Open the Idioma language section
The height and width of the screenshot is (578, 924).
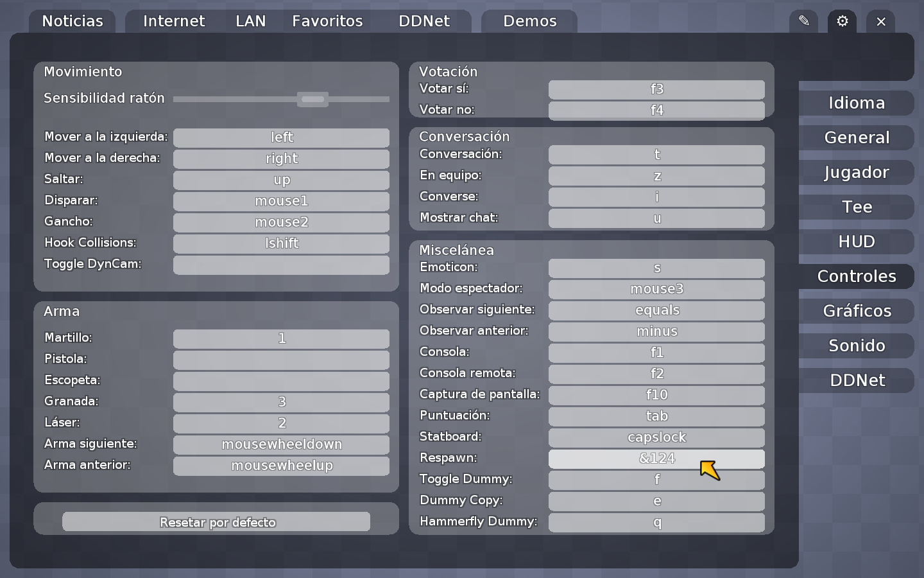pyautogui.click(x=856, y=103)
